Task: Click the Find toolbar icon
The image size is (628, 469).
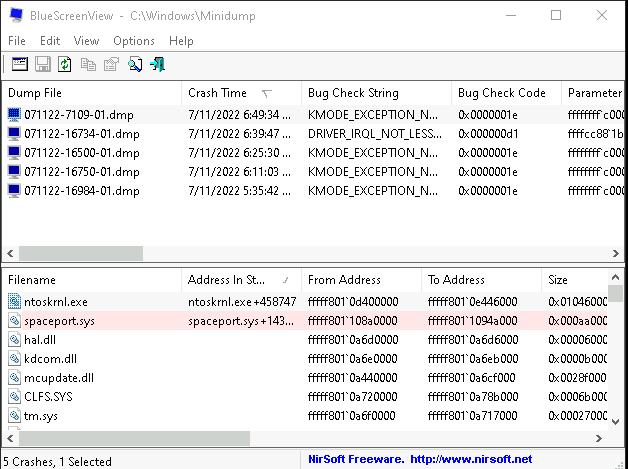Action: [135, 64]
